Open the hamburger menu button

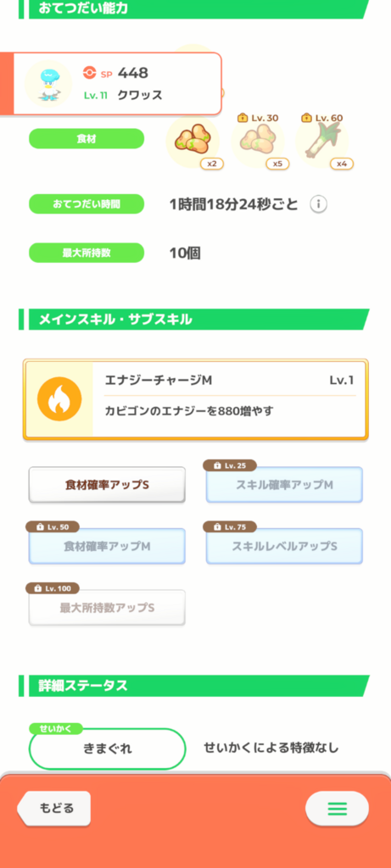[337, 809]
